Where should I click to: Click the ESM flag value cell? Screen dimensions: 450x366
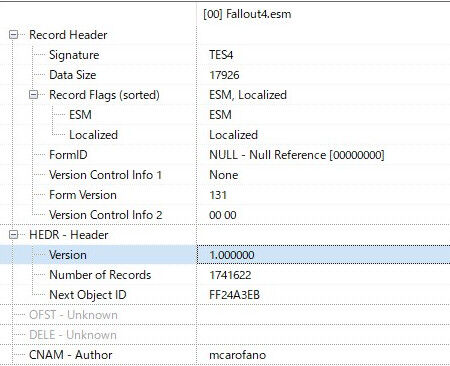pyautogui.click(x=220, y=115)
